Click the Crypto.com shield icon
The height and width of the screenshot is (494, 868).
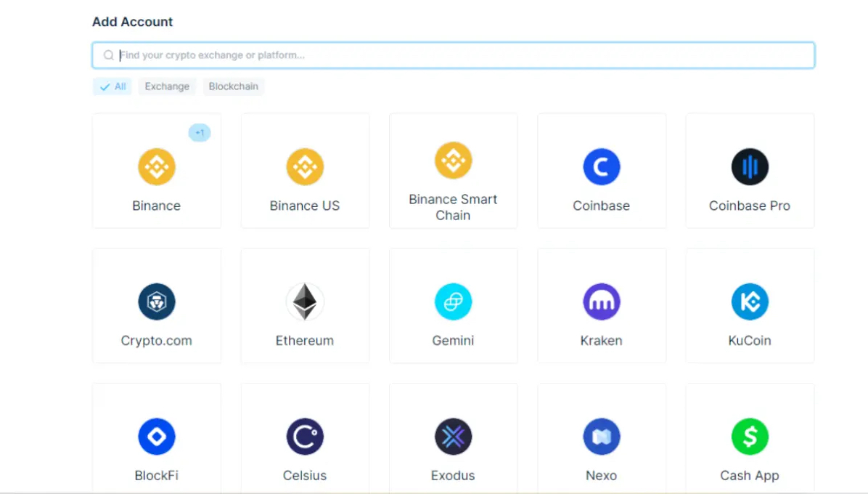coord(156,301)
